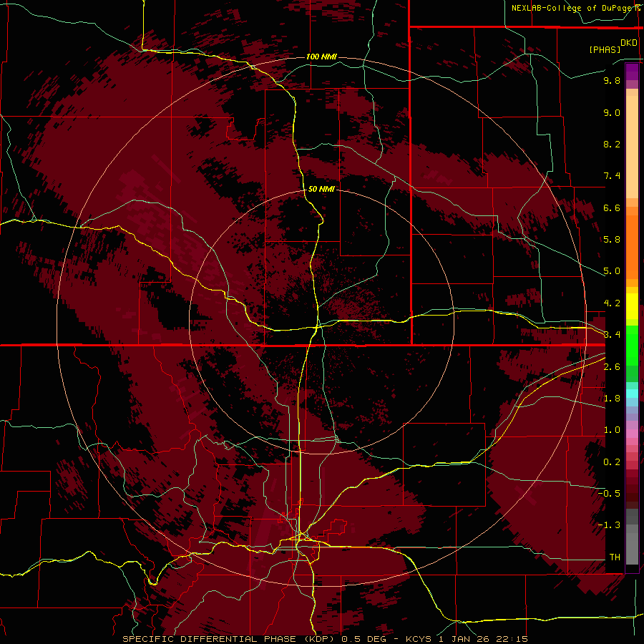
Task: Click the Specific Differential Phase KDP title caption
Action: tap(325, 639)
